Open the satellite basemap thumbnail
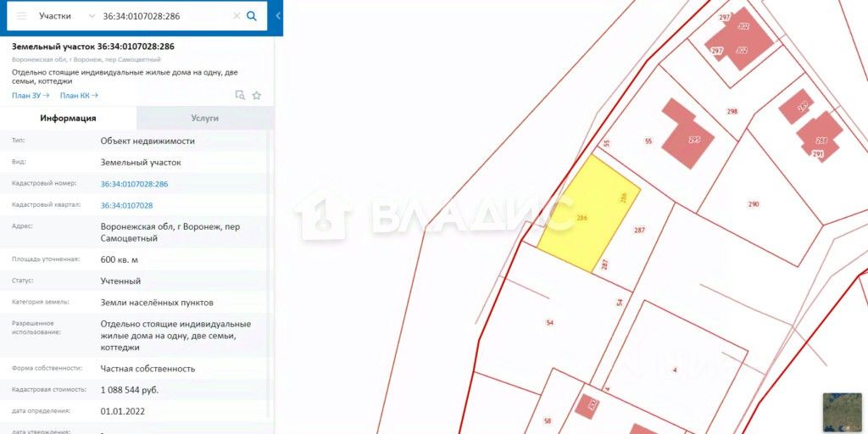Viewport: 868px width, 434px height. (842, 411)
